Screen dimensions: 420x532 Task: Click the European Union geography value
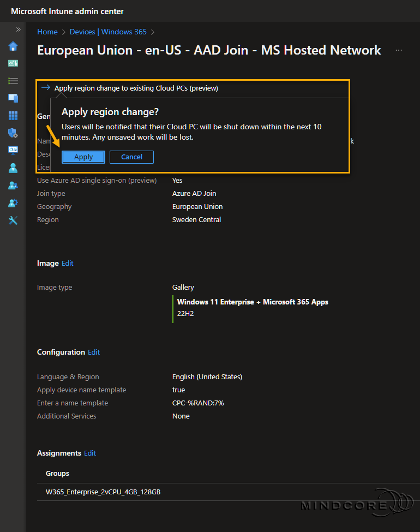click(x=197, y=207)
